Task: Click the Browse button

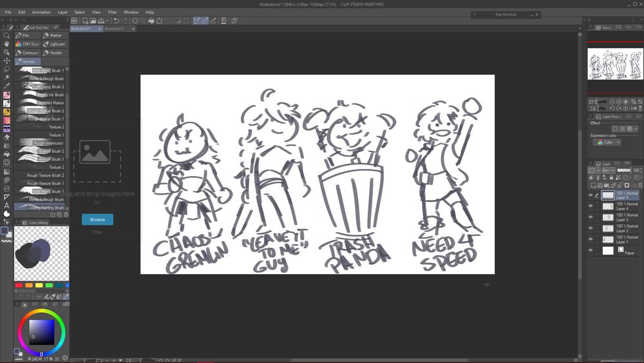Action: 97,219
